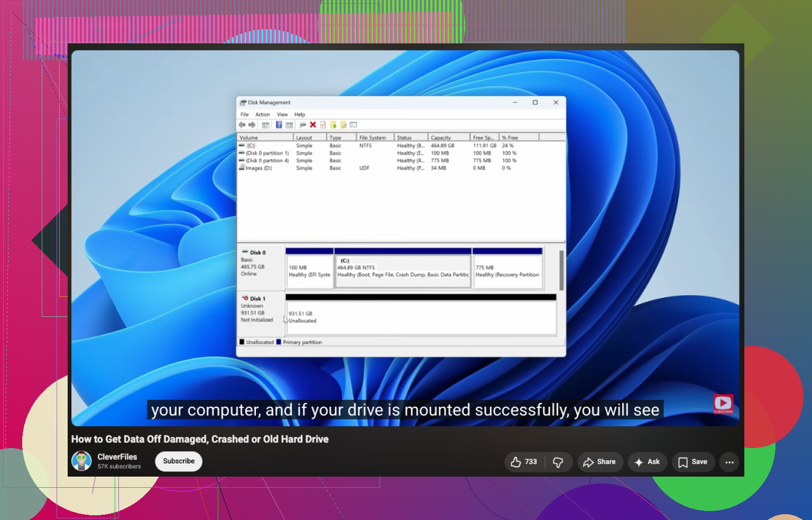Screen dimensions: 812x520
Task: Select the 100 MB EFI System partition block
Action: tap(310, 268)
